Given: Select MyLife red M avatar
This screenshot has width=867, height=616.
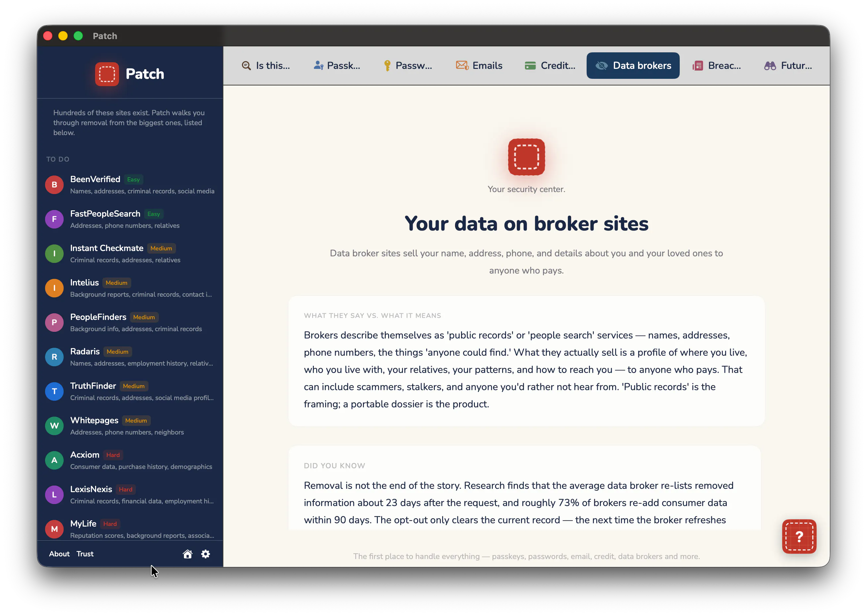Looking at the screenshot, I should (x=54, y=529).
